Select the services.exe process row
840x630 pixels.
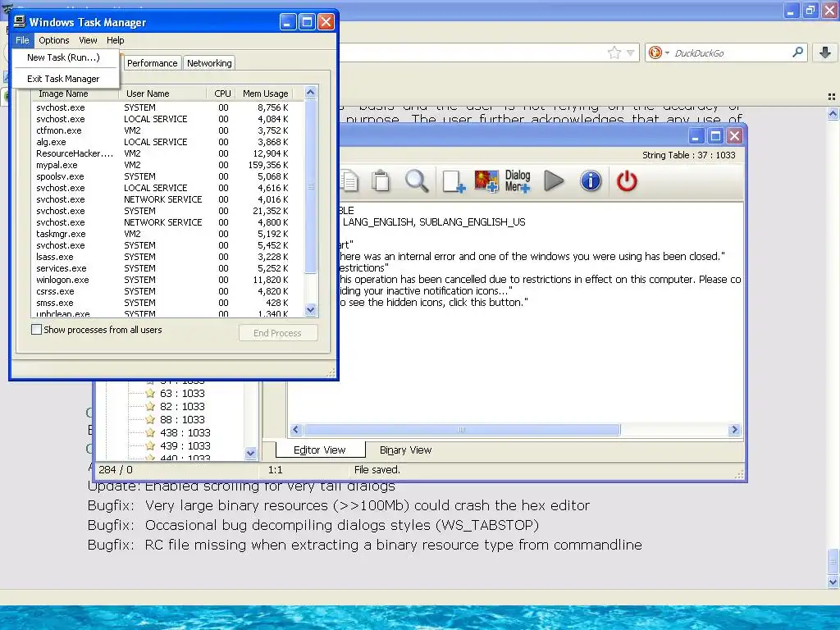tap(163, 268)
